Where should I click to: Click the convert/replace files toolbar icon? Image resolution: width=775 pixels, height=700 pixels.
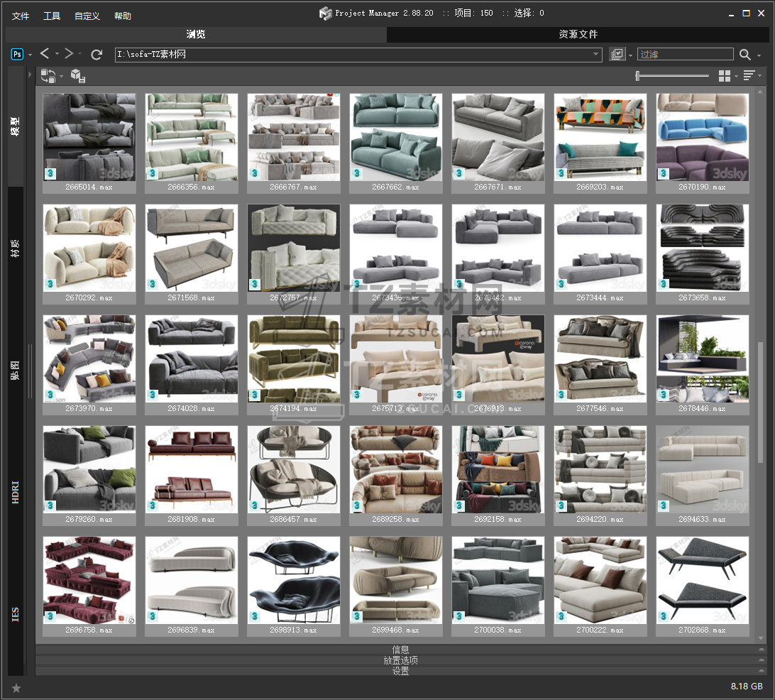[x=48, y=75]
